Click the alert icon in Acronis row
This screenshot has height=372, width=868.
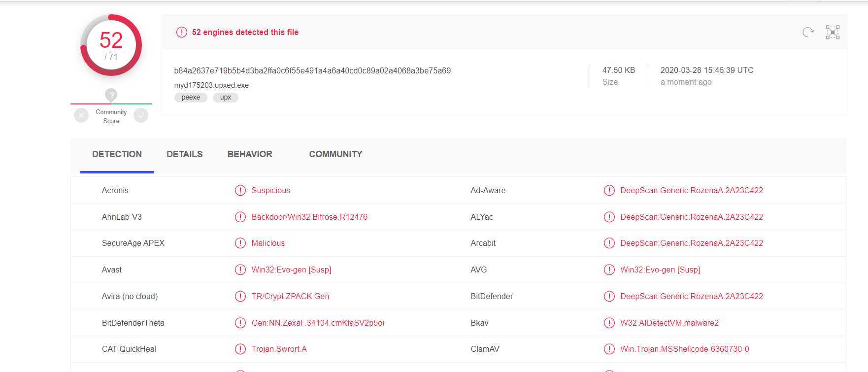[240, 190]
